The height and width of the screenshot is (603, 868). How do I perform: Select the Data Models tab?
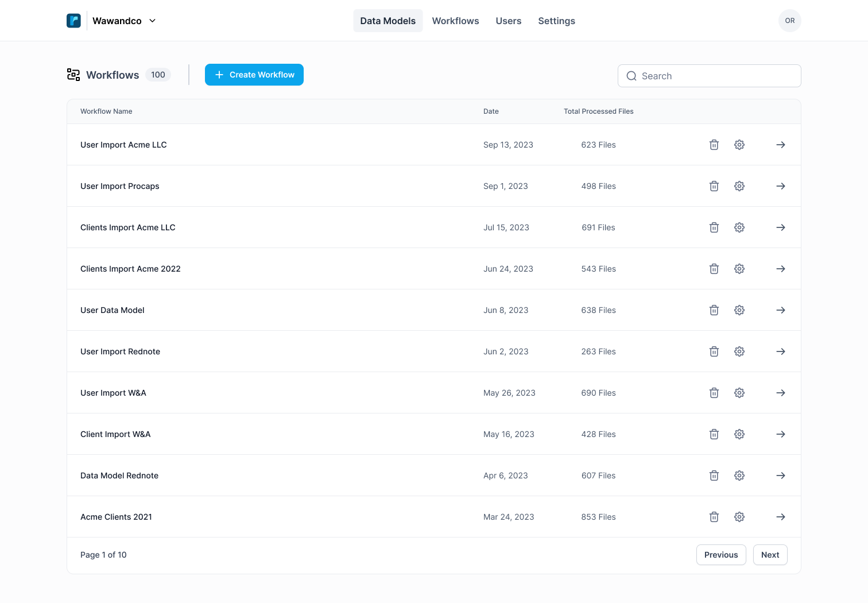point(387,21)
